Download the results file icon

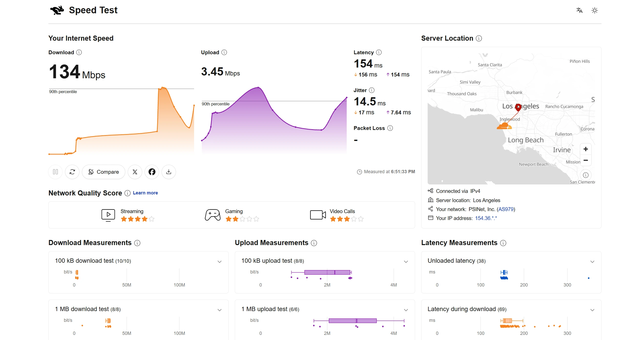pos(169,172)
